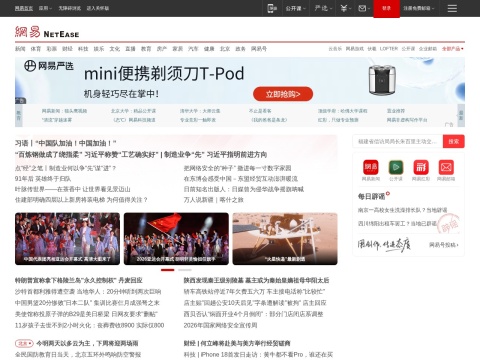Open the 格陵兰岛 "永久控制权" headline
480x360 pixels.
[79, 280]
